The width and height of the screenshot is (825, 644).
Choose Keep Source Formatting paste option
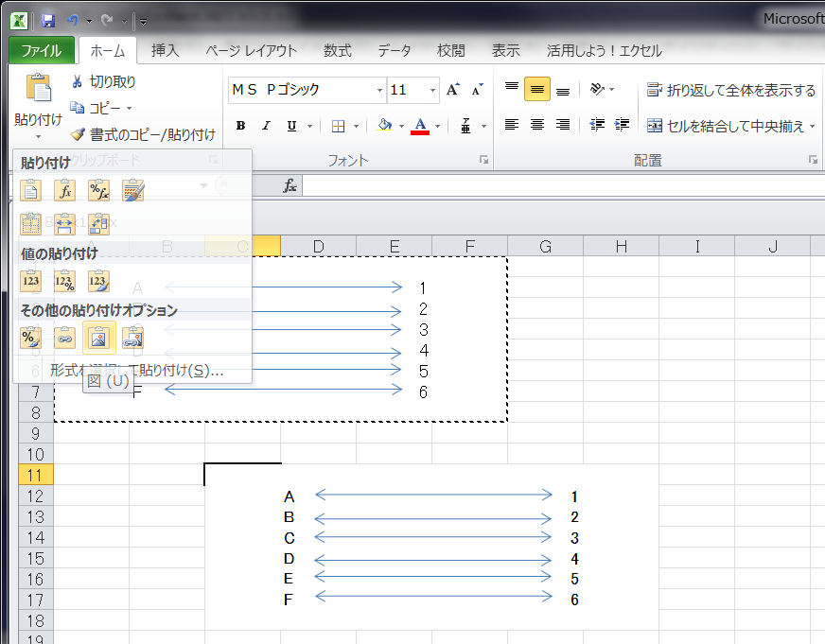click(133, 190)
